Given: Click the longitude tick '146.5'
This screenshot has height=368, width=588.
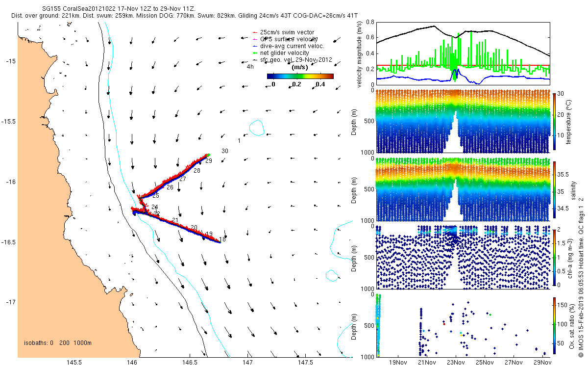Looking at the screenshot, I should point(190,362).
